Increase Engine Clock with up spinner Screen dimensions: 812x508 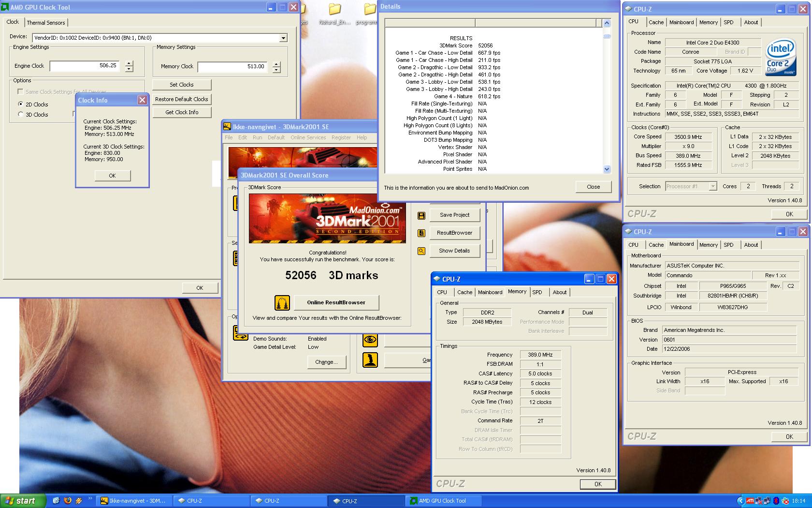point(129,63)
